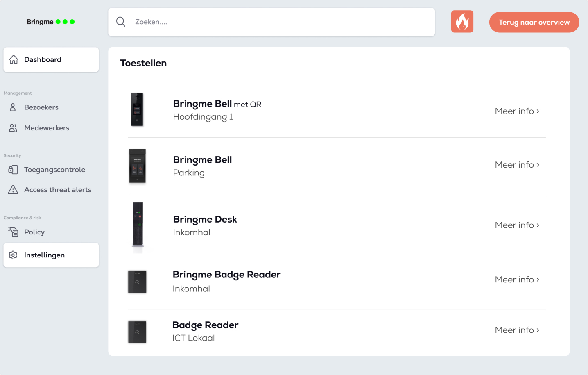Click Terug naar overview button

coord(534,22)
